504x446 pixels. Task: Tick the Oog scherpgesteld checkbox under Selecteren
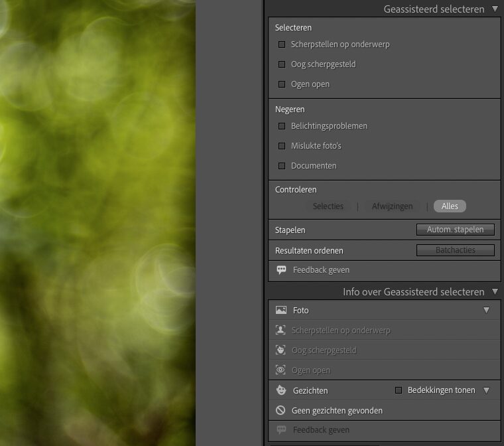pos(282,64)
